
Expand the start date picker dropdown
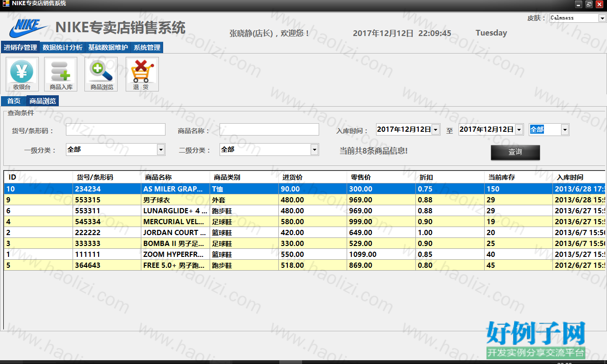[x=435, y=129]
